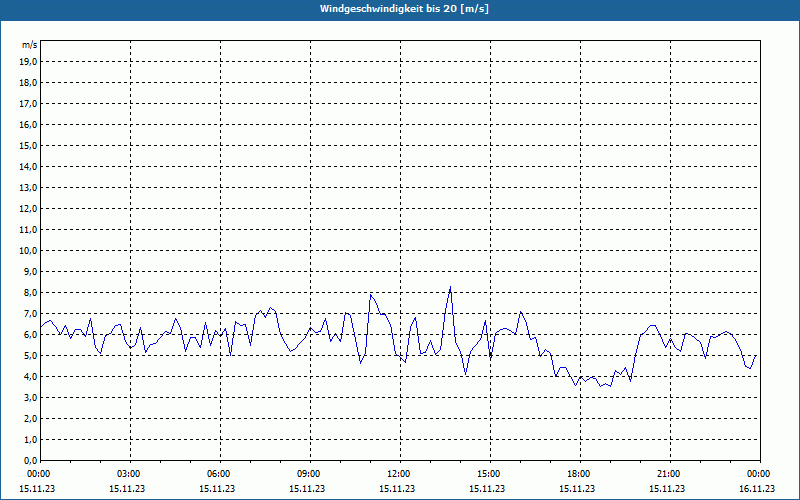The width and height of the screenshot is (800, 500).
Task: Click the '12:00' x-axis label
Action: (398, 474)
